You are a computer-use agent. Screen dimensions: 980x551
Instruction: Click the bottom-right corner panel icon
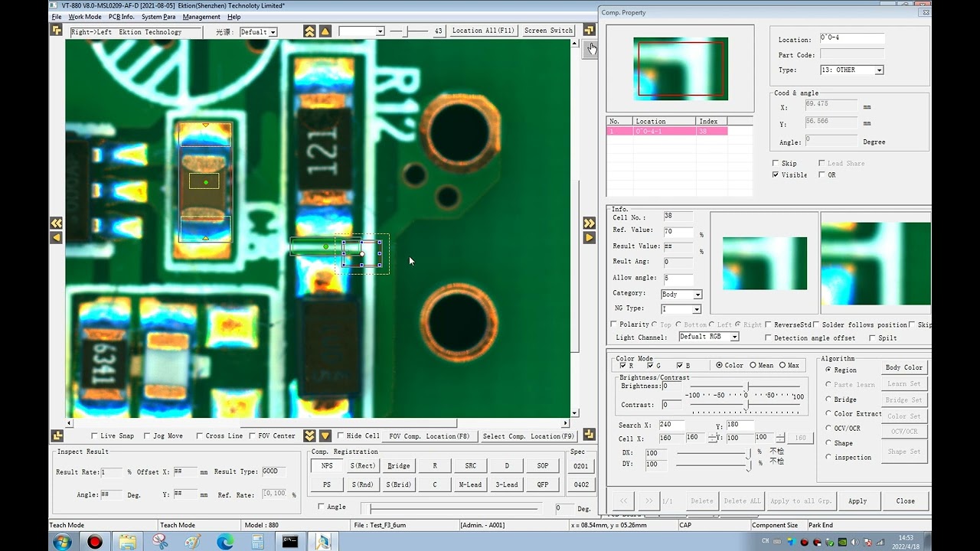[589, 435]
